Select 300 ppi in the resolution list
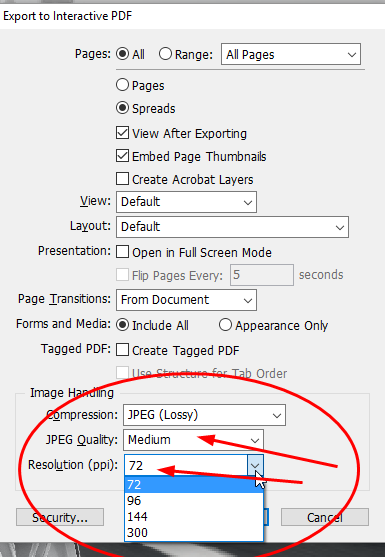Screen dimensions: 385x557 pos(194,532)
